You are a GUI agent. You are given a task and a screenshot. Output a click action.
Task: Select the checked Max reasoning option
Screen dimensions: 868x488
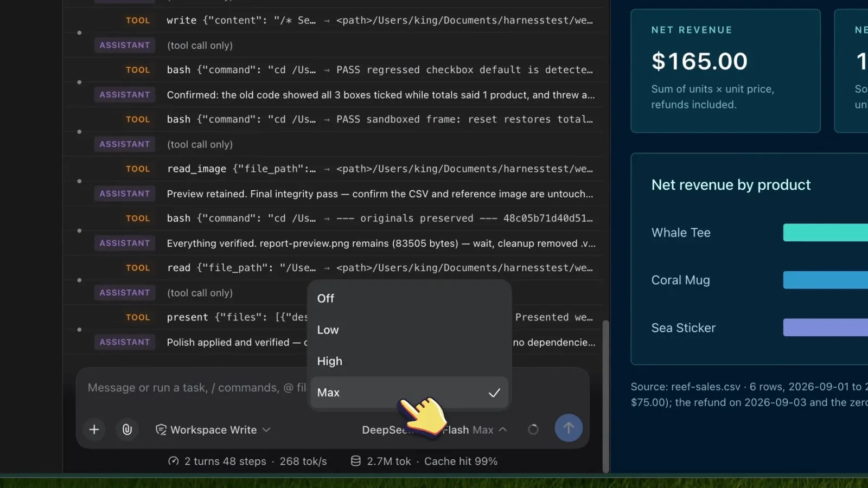coord(409,393)
